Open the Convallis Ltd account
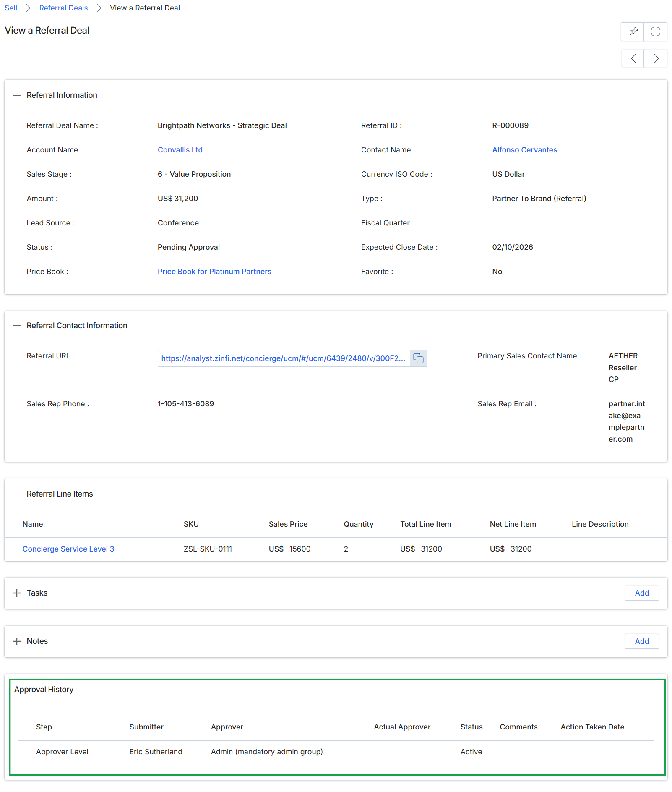The height and width of the screenshot is (792, 672). click(x=180, y=150)
